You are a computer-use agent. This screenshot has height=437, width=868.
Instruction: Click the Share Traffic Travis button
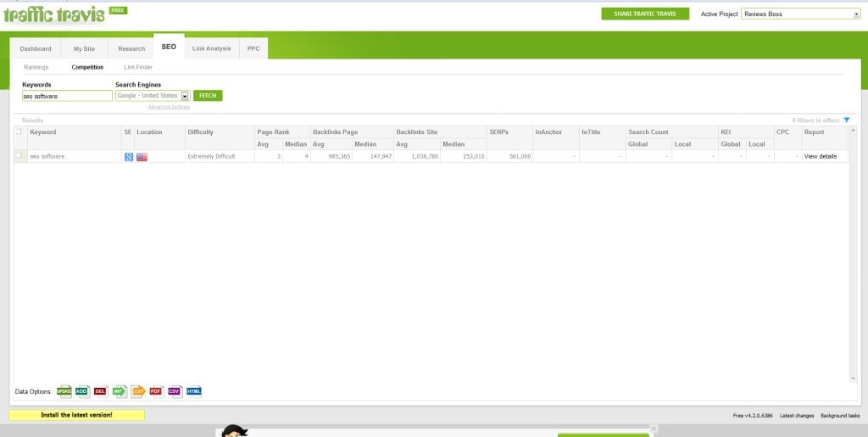pyautogui.click(x=645, y=14)
